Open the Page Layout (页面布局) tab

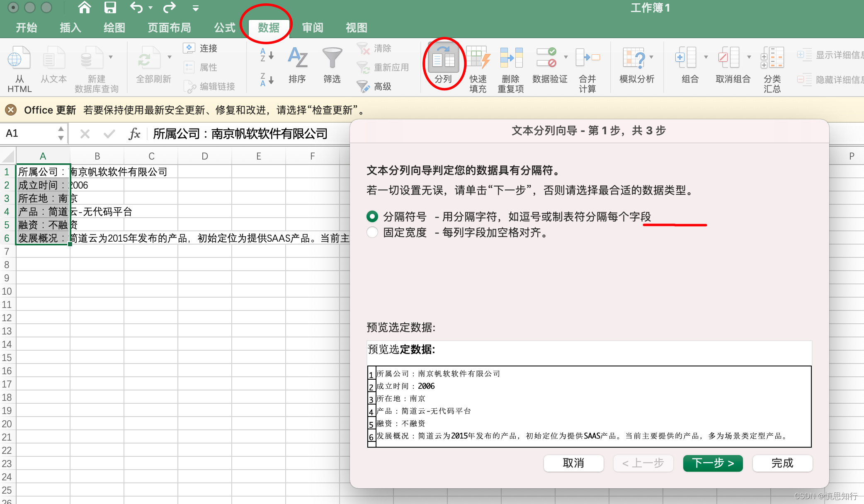169,28
